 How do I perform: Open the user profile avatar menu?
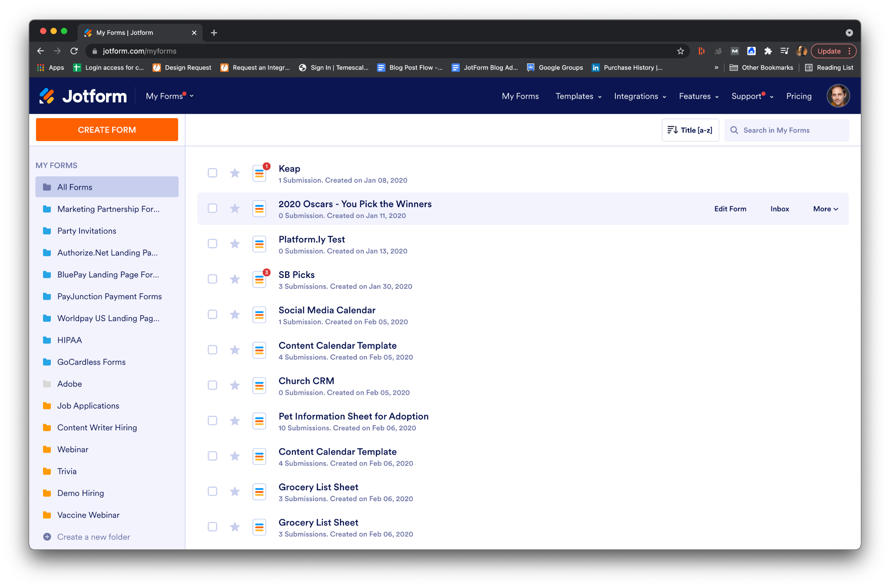coord(837,96)
